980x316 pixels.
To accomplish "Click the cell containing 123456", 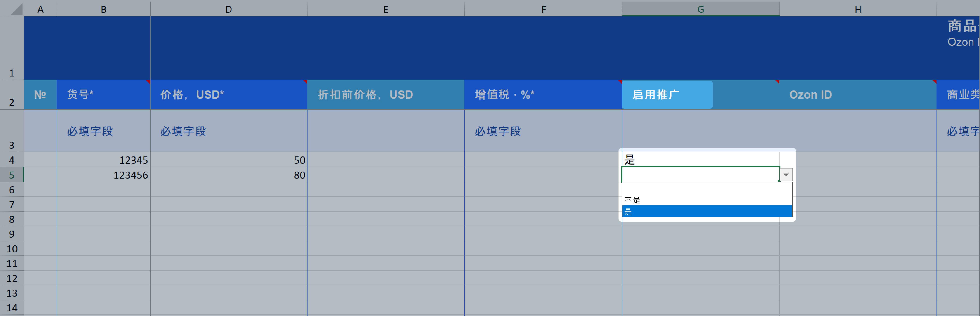I will tap(103, 175).
